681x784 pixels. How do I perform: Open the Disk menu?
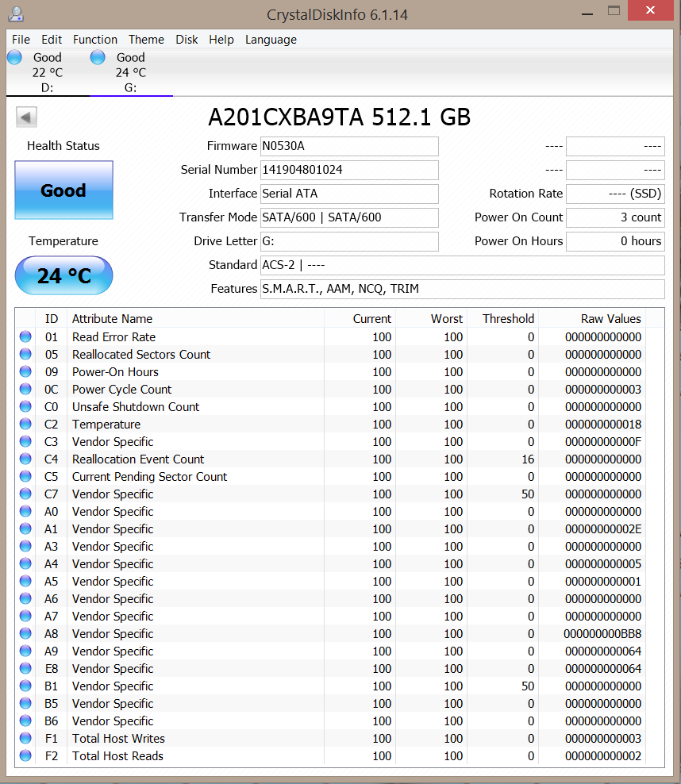[187, 40]
